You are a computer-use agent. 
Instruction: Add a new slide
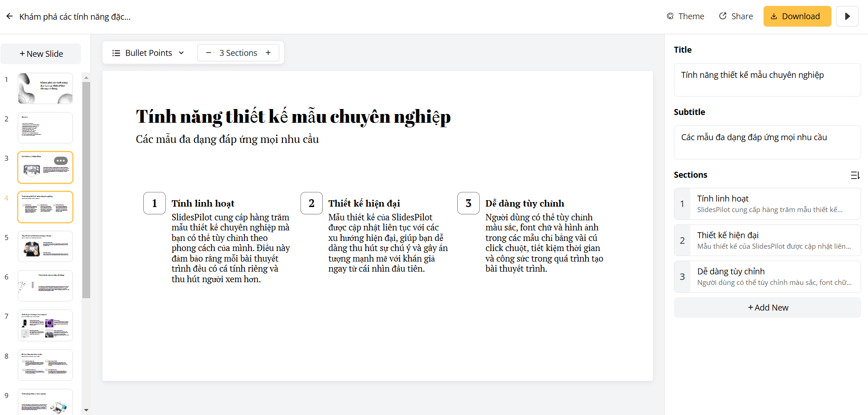(x=41, y=54)
